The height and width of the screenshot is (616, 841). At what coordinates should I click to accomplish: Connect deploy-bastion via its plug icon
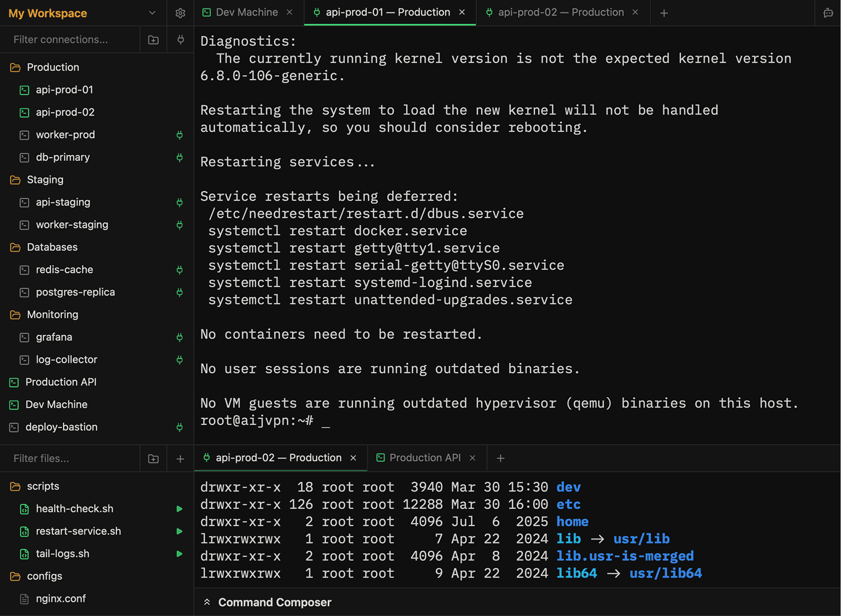179,427
